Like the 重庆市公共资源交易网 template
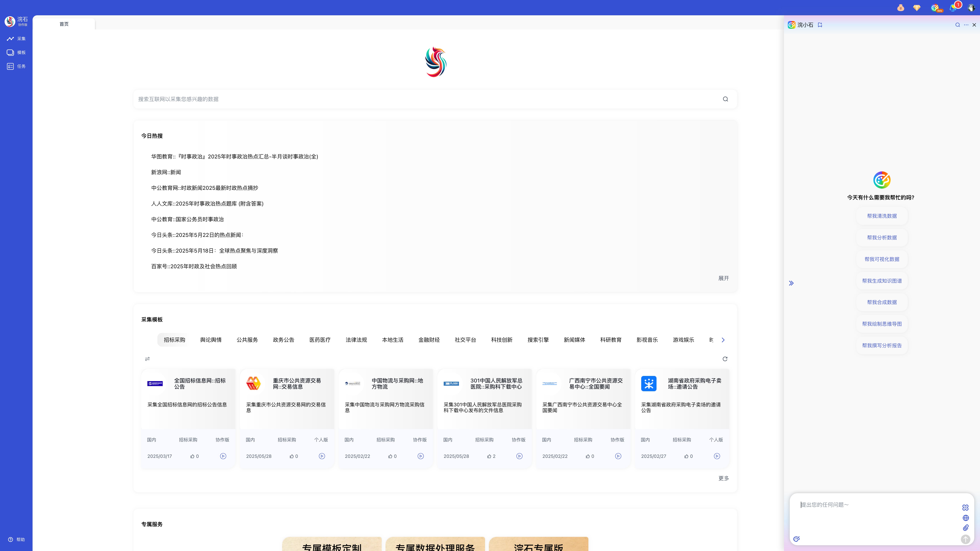The image size is (980, 551). (x=292, y=456)
